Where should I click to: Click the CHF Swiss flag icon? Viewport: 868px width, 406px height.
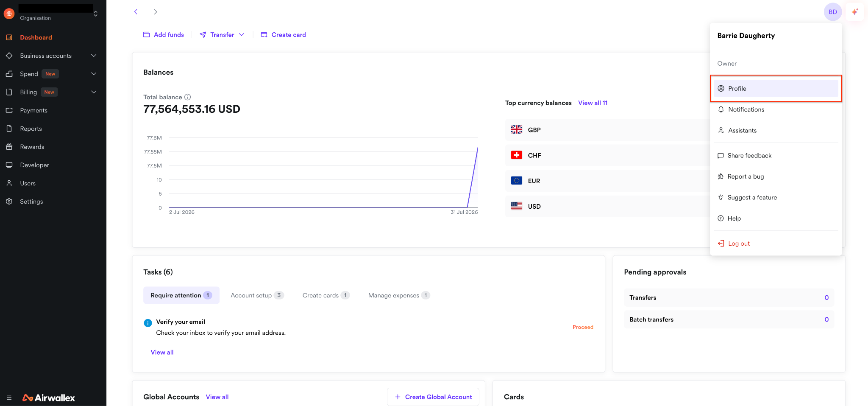pos(516,155)
